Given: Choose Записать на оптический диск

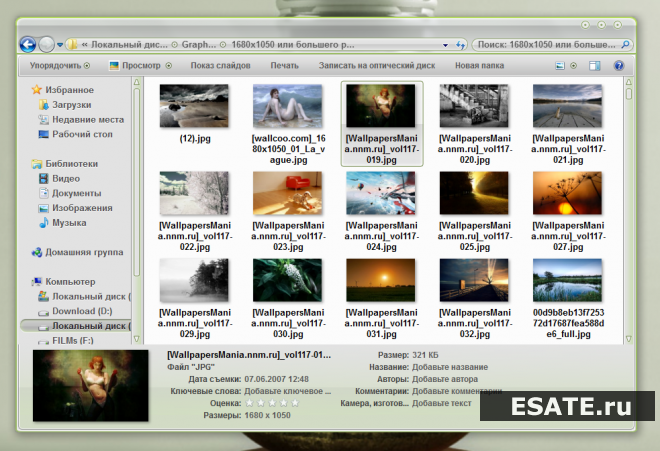Looking at the screenshot, I should [x=377, y=66].
